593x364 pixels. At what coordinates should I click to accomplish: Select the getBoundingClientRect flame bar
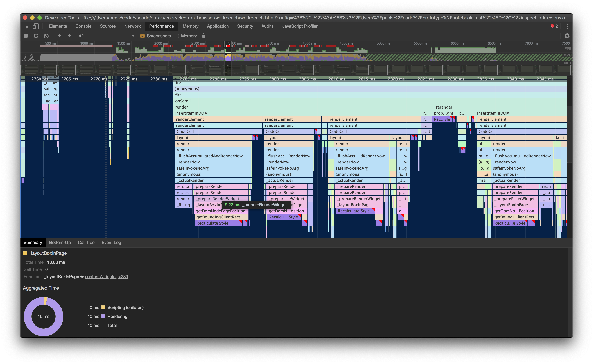pos(218,217)
